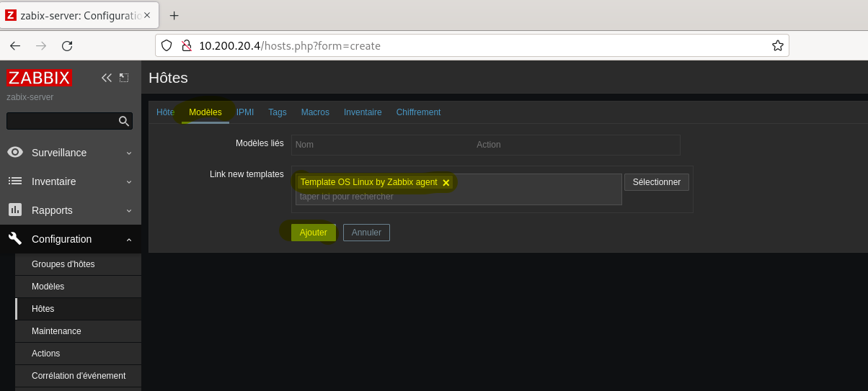This screenshot has height=391, width=868.
Task: Click the search magnifier icon in sidebar
Action: pos(124,121)
